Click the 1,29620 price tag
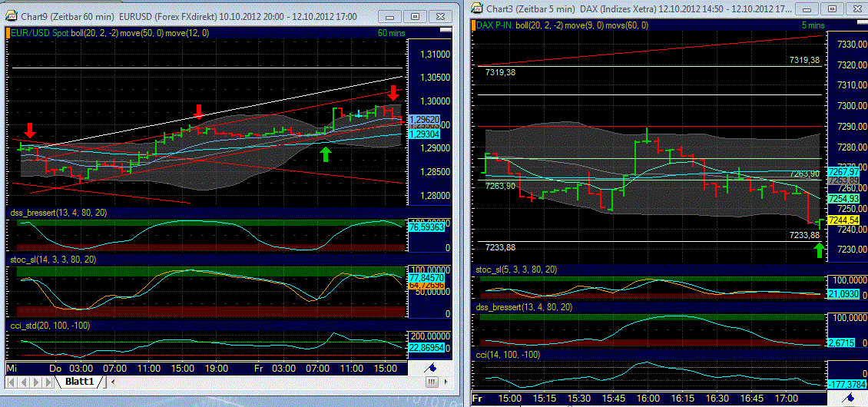The image size is (868, 407). tap(425, 119)
